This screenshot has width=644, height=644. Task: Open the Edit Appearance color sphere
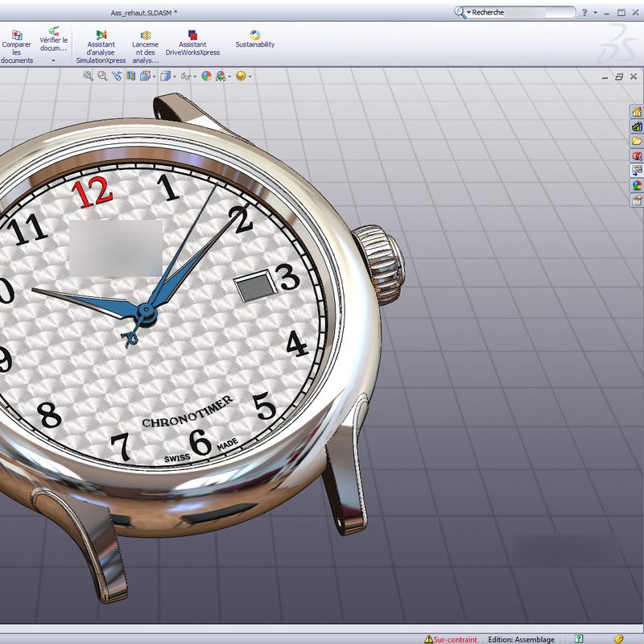(x=206, y=76)
